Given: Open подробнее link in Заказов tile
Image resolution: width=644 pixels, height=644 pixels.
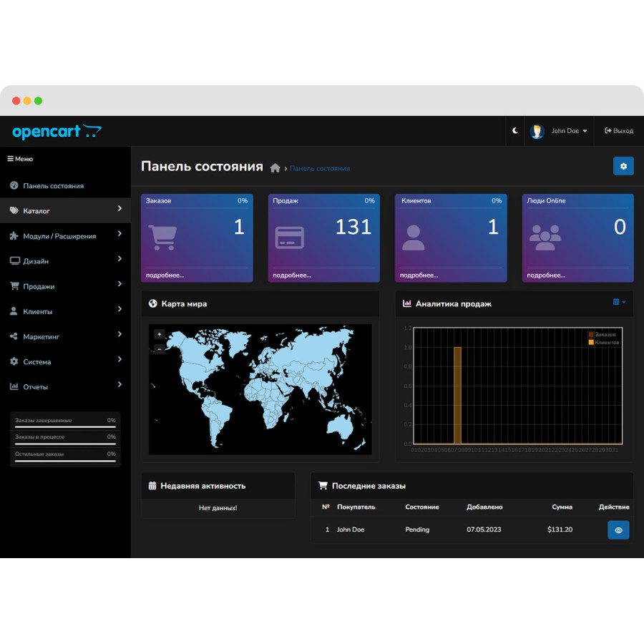Looking at the screenshot, I should [165, 275].
